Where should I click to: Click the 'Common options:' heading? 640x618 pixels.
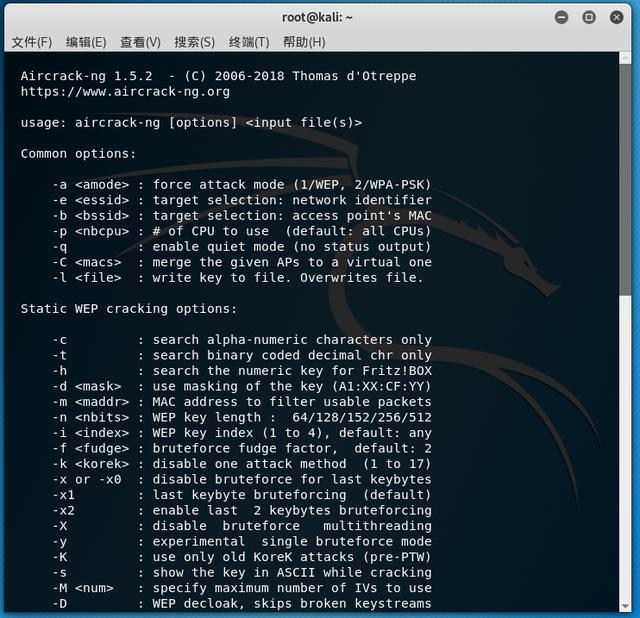pos(78,153)
